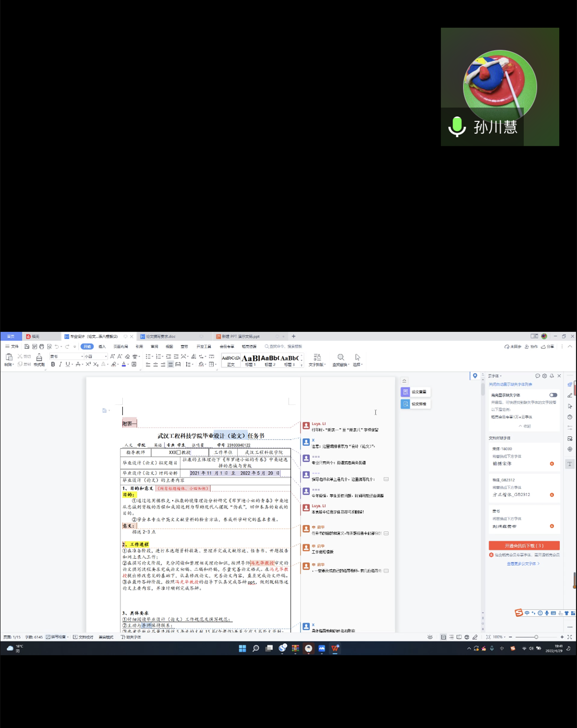Viewport: 577px width, 728px height.
Task: Toggle highlight missing fonts switch
Action: pos(553,395)
